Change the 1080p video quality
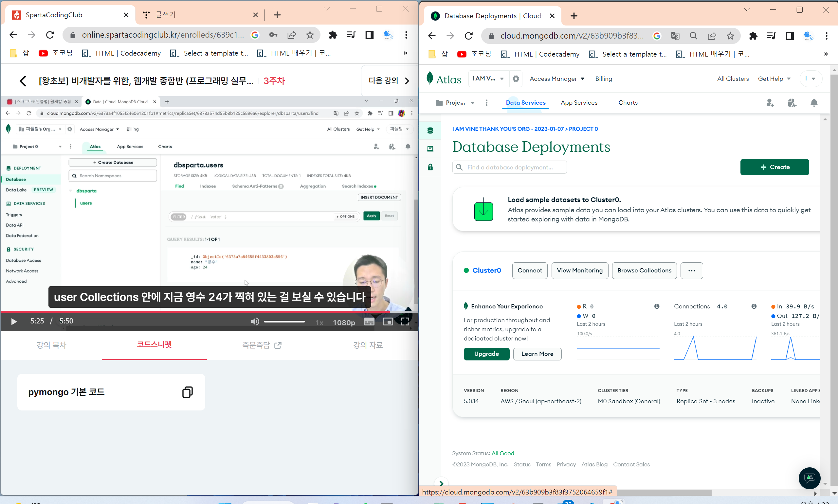838x504 pixels. point(344,322)
